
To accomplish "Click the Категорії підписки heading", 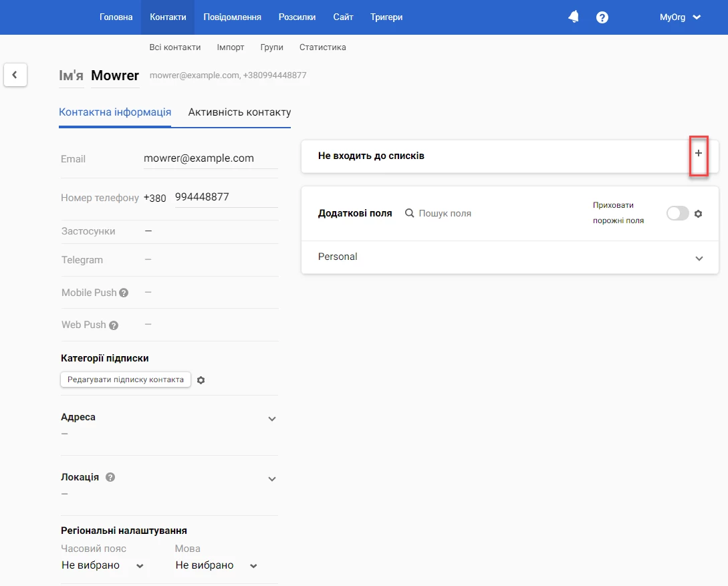I will click(104, 358).
